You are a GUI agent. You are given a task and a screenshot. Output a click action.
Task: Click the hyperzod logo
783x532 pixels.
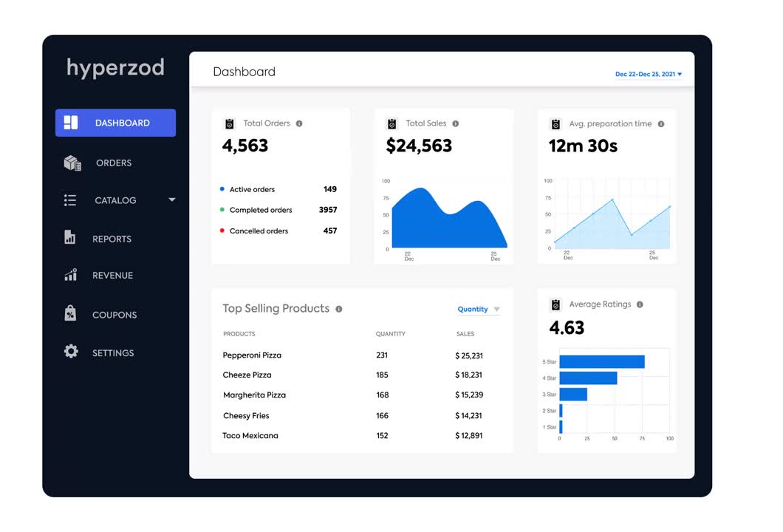click(x=115, y=67)
